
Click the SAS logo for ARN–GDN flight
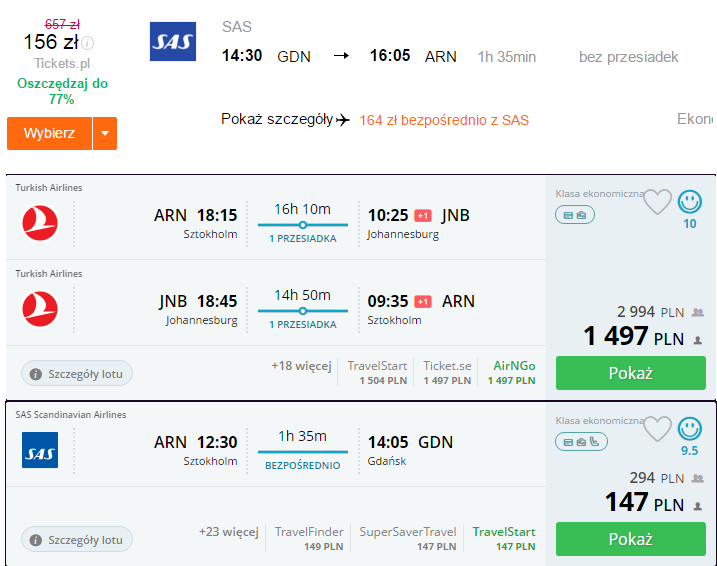[40, 450]
